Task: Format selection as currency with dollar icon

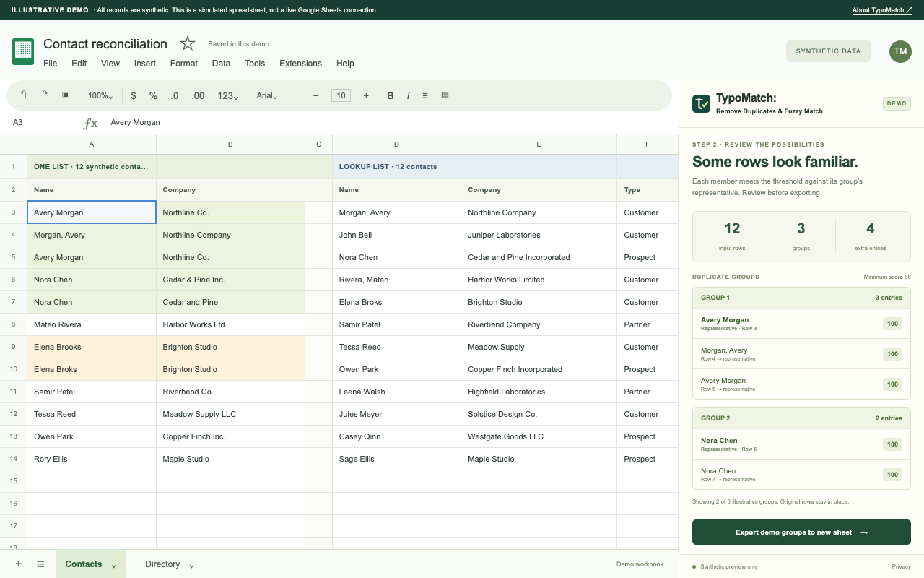Action: point(134,95)
